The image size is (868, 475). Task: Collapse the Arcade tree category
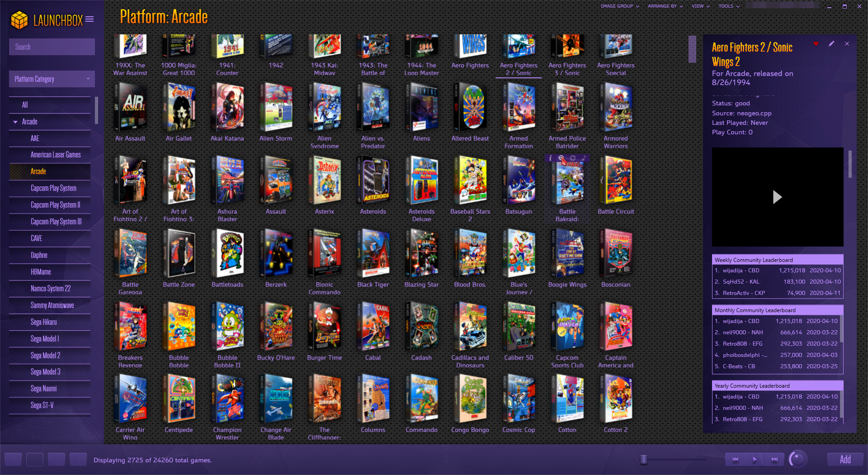pyautogui.click(x=15, y=122)
